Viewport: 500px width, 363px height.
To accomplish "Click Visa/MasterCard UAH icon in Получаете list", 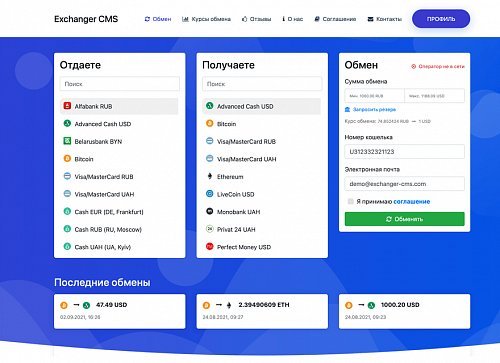I will coord(209,159).
